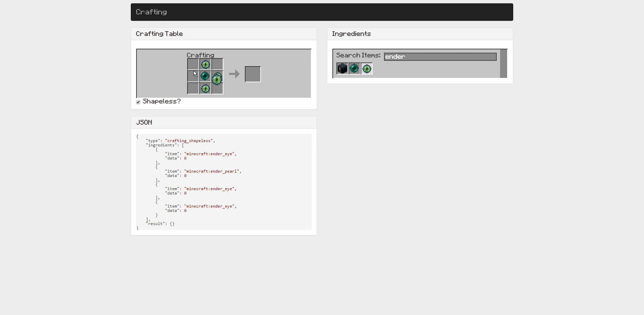Click the empty middle-left crafting slot
The image size is (644, 315).
click(193, 76)
